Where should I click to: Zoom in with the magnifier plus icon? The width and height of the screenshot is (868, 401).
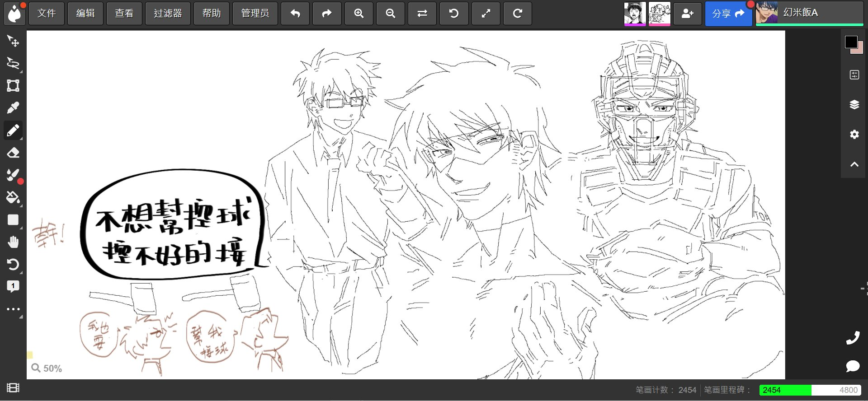tap(359, 14)
